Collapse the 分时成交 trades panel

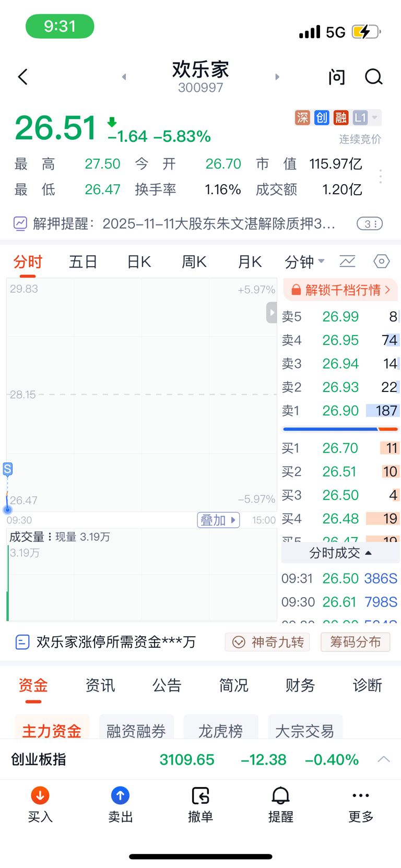click(340, 553)
